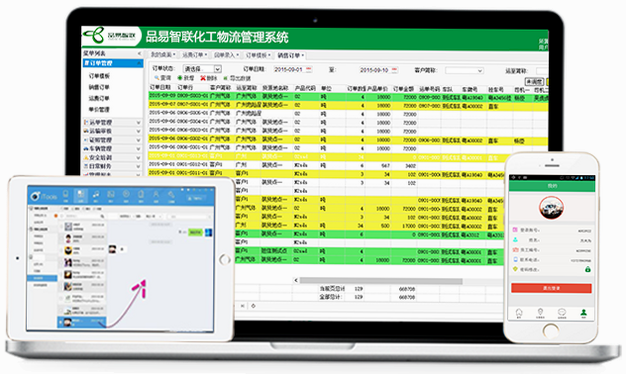This screenshot has width=626, height=374.
Task: Click the magnifier query icon in order toolbar
Action: coord(157,78)
